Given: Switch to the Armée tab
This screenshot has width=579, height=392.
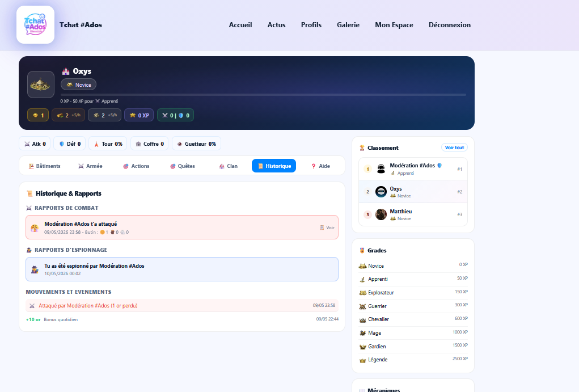Looking at the screenshot, I should tap(91, 166).
